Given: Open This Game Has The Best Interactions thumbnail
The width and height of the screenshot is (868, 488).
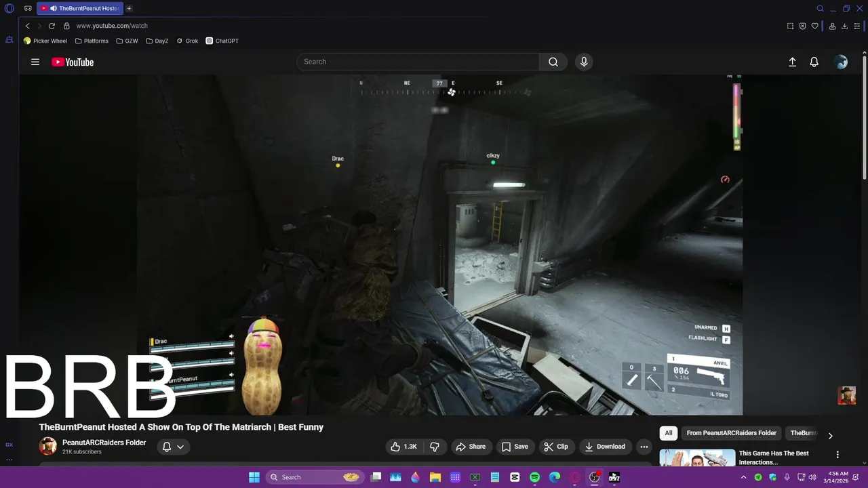Looking at the screenshot, I should tap(697, 458).
